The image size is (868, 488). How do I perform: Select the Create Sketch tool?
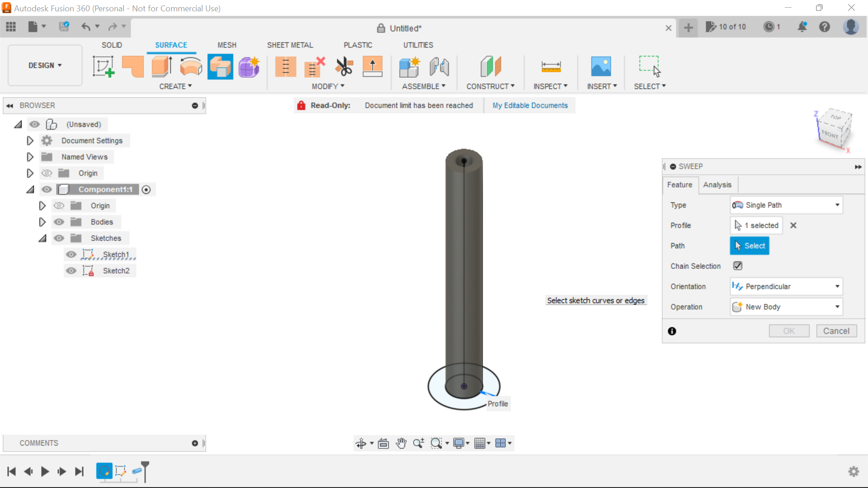[103, 66]
